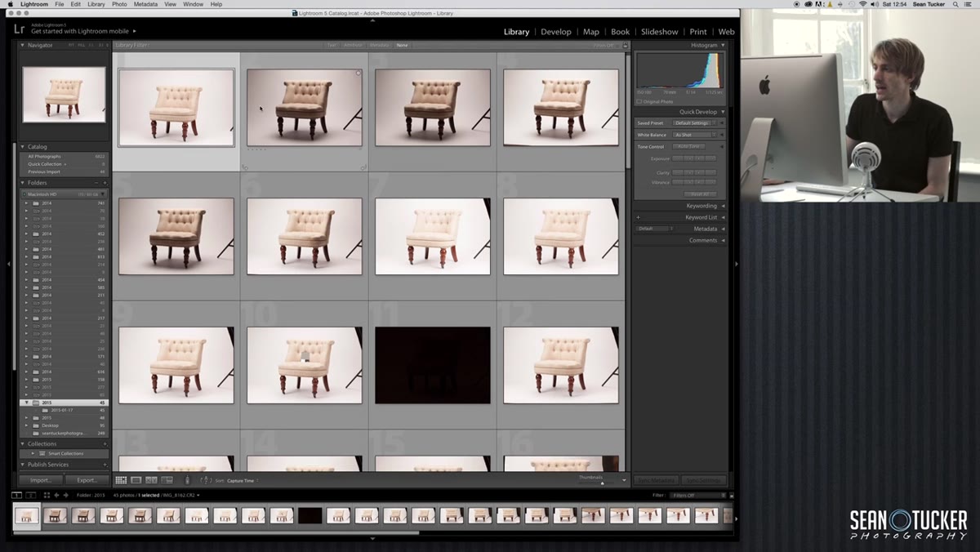The width and height of the screenshot is (980, 552).
Task: Click the Navigator preview image
Action: [64, 95]
